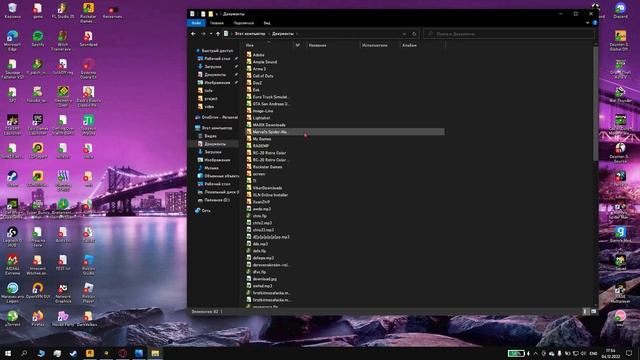Select the Lightshot folder
This screenshot has width=640, height=360.
(258, 118)
